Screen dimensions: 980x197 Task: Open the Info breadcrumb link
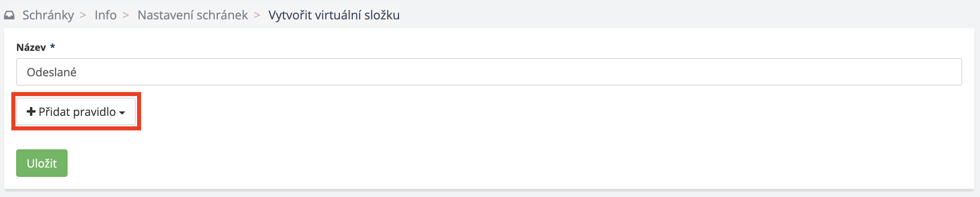(x=106, y=15)
